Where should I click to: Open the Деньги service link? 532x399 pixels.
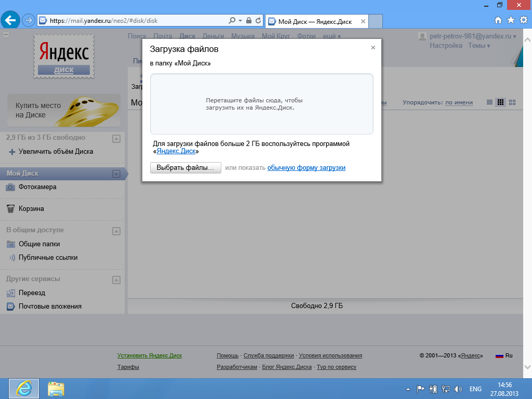213,36
